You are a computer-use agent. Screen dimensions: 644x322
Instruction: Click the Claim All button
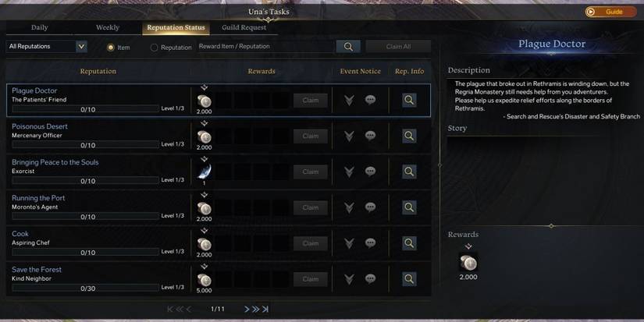(398, 46)
